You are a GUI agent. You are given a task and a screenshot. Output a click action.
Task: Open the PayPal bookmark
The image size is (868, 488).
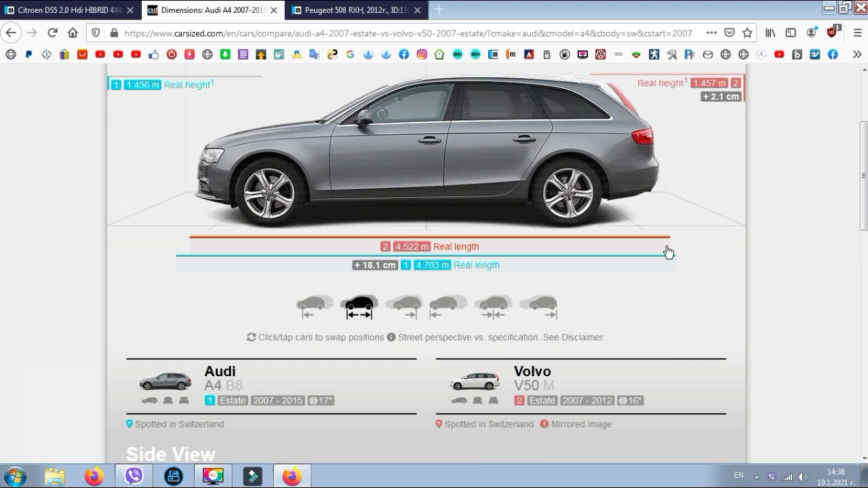pyautogui.click(x=28, y=54)
